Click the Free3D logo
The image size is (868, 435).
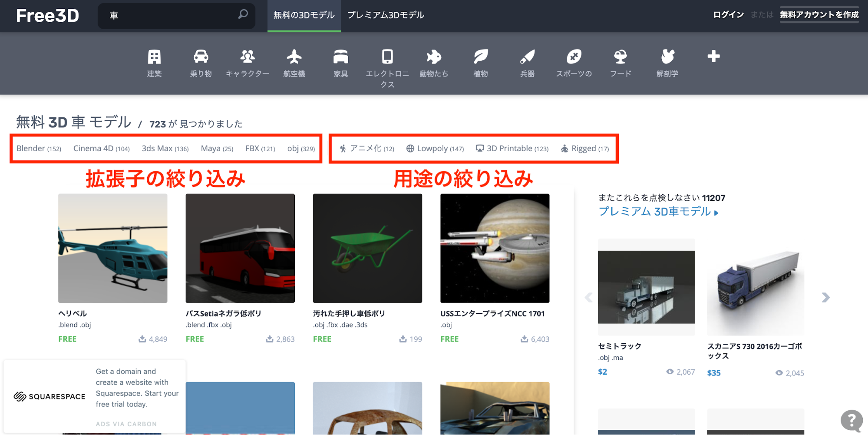pyautogui.click(x=48, y=16)
